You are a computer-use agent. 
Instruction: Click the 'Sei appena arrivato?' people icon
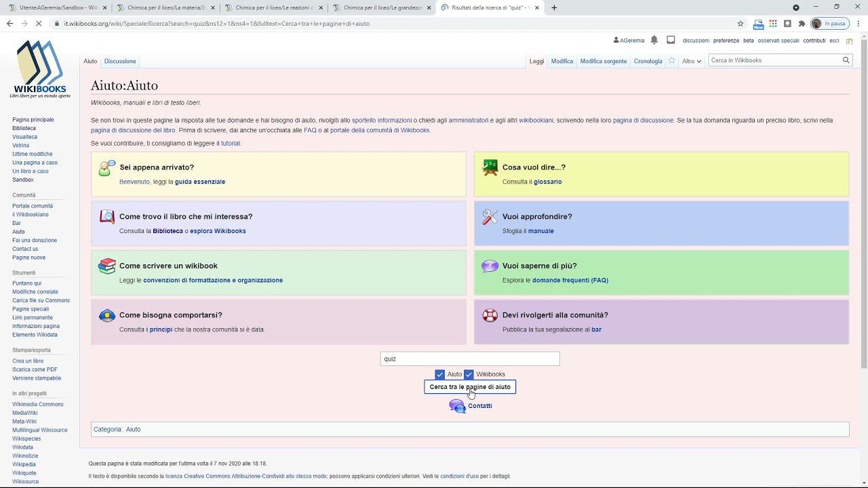pyautogui.click(x=107, y=168)
